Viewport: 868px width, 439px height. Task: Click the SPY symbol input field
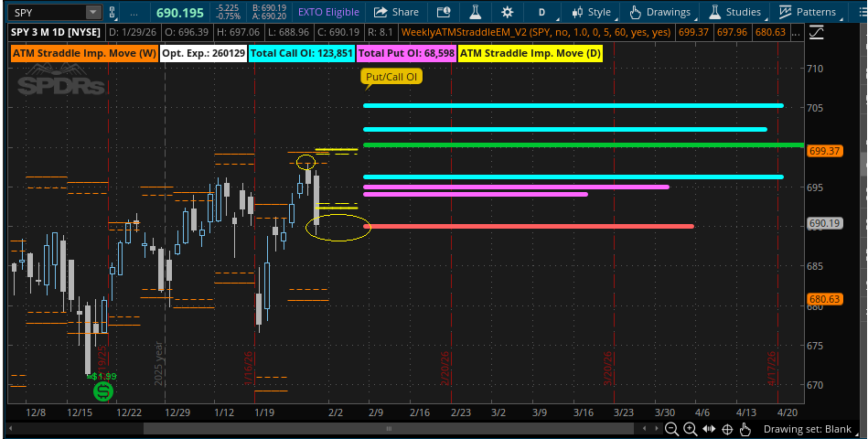pyautogui.click(x=48, y=12)
